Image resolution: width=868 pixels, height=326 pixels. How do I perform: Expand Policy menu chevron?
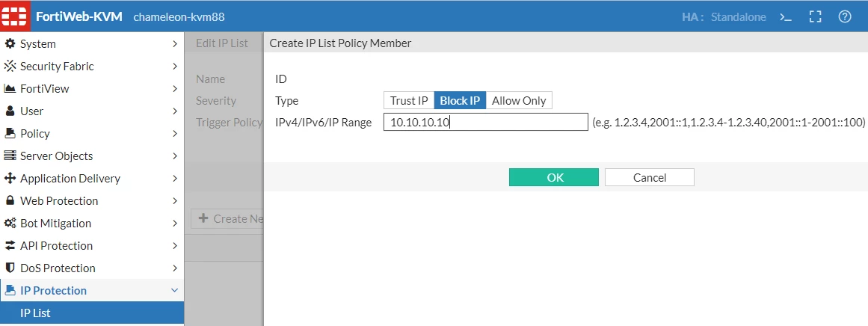[174, 133]
